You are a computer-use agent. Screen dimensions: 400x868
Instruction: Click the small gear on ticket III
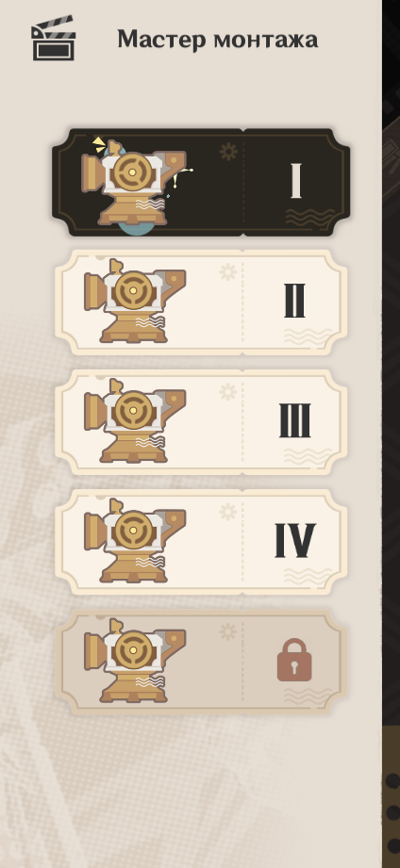point(227,392)
